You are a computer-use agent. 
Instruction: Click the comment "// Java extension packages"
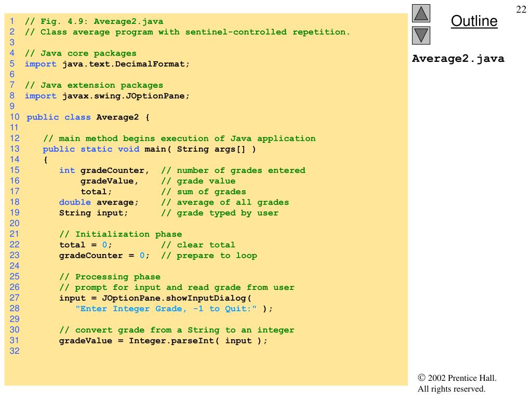94,85
